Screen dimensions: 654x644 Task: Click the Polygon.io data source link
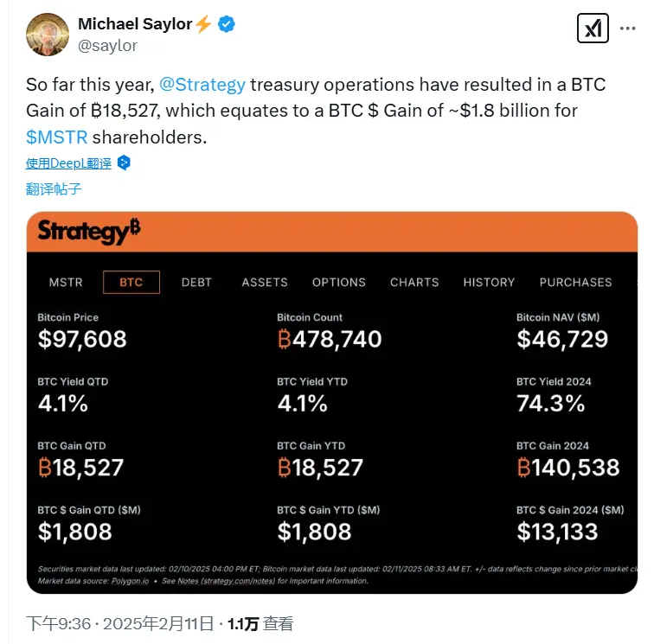click(x=130, y=581)
